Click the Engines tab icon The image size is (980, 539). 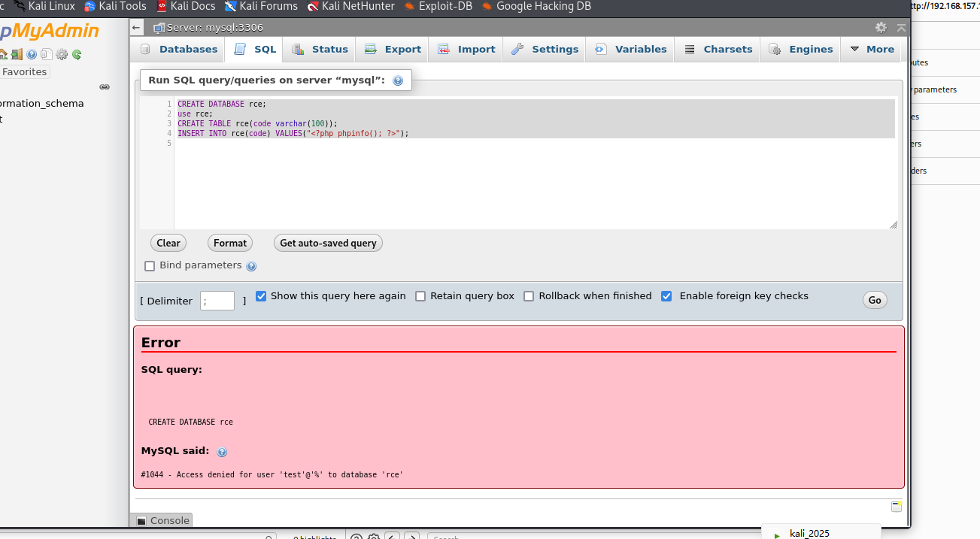point(775,50)
